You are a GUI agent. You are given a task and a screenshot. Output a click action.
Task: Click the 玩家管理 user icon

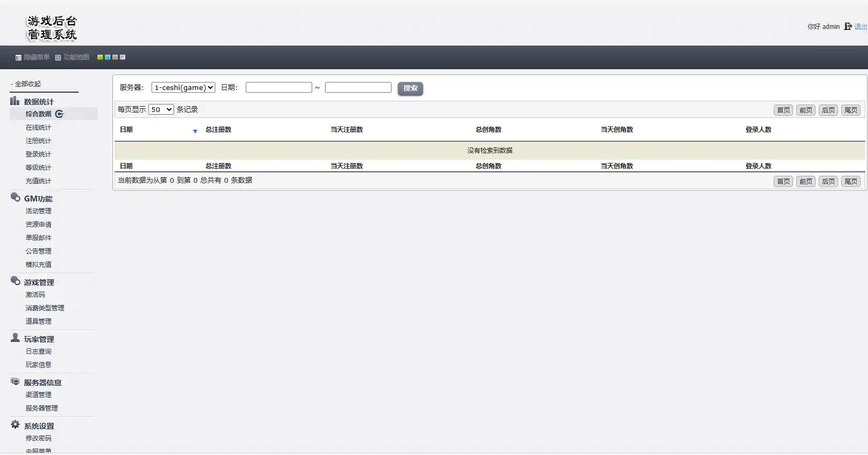[x=15, y=338]
